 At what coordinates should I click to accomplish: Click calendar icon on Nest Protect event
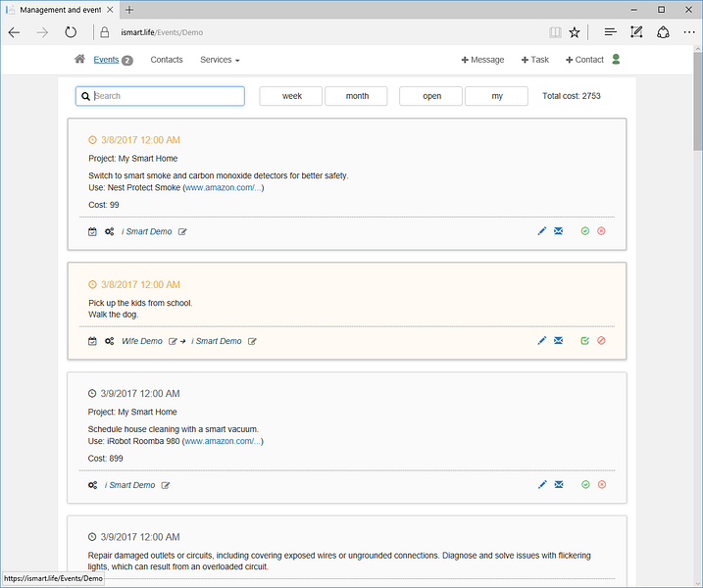[x=92, y=231]
